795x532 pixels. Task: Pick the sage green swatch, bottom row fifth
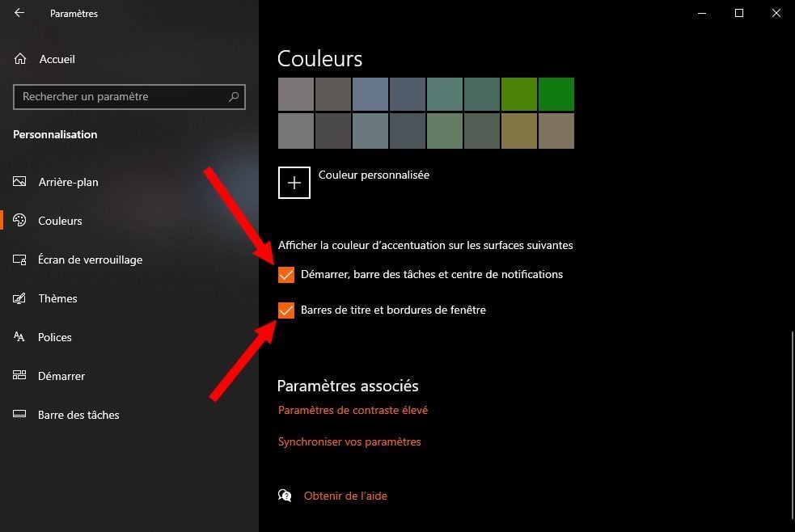pos(445,131)
